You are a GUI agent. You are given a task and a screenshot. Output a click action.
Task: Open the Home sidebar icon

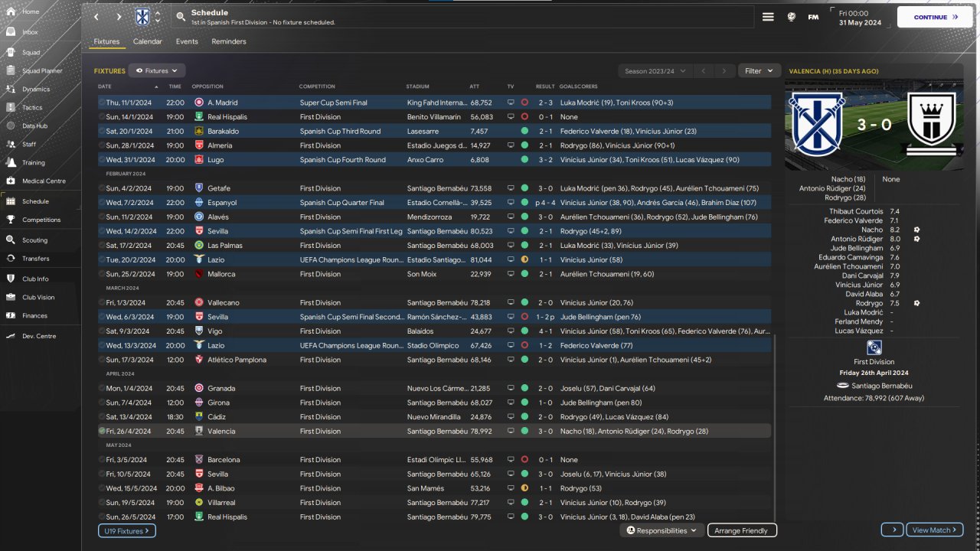click(x=11, y=11)
